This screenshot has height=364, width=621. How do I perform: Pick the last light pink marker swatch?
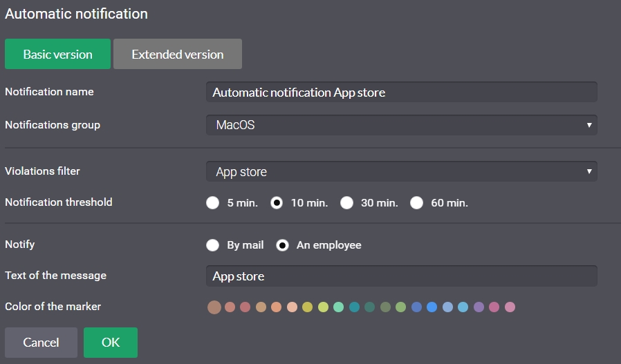pos(510,307)
